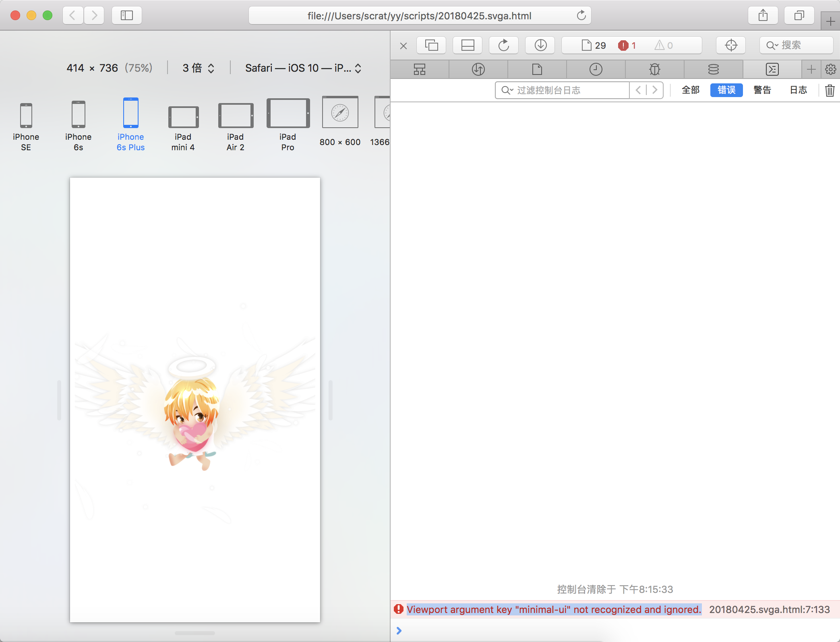Toggle the 警告 warnings filter
This screenshot has height=642, width=840.
[762, 90]
